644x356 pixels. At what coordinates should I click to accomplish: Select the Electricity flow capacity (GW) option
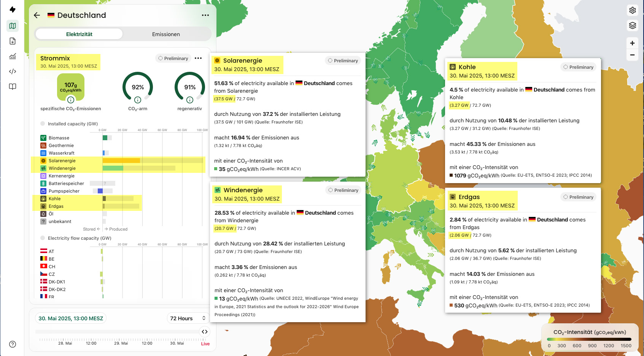pyautogui.click(x=43, y=238)
